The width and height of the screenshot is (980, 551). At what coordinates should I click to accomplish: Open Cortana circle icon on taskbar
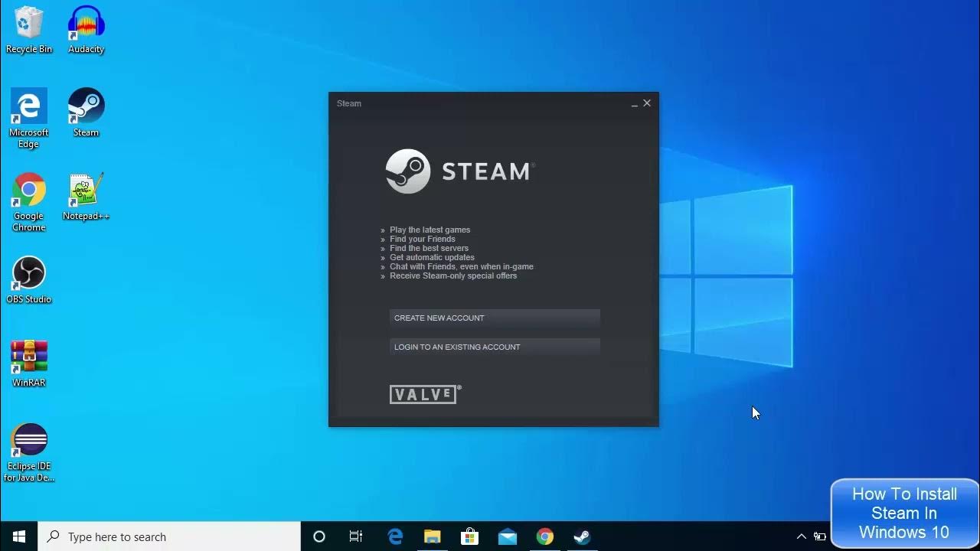pyautogui.click(x=319, y=536)
